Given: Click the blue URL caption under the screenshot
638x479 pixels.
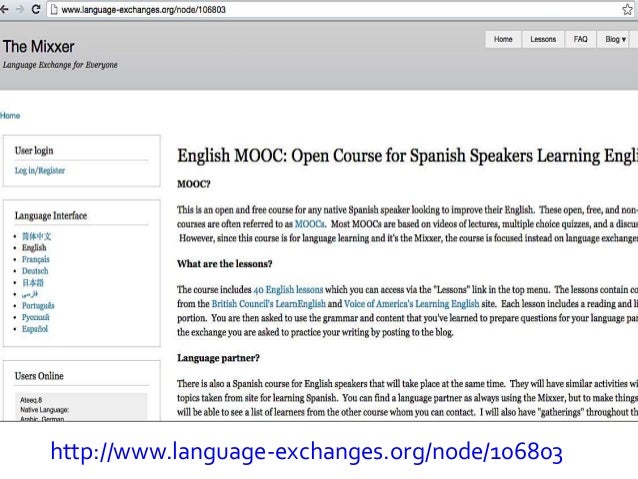Looking at the screenshot, I should click(x=306, y=452).
